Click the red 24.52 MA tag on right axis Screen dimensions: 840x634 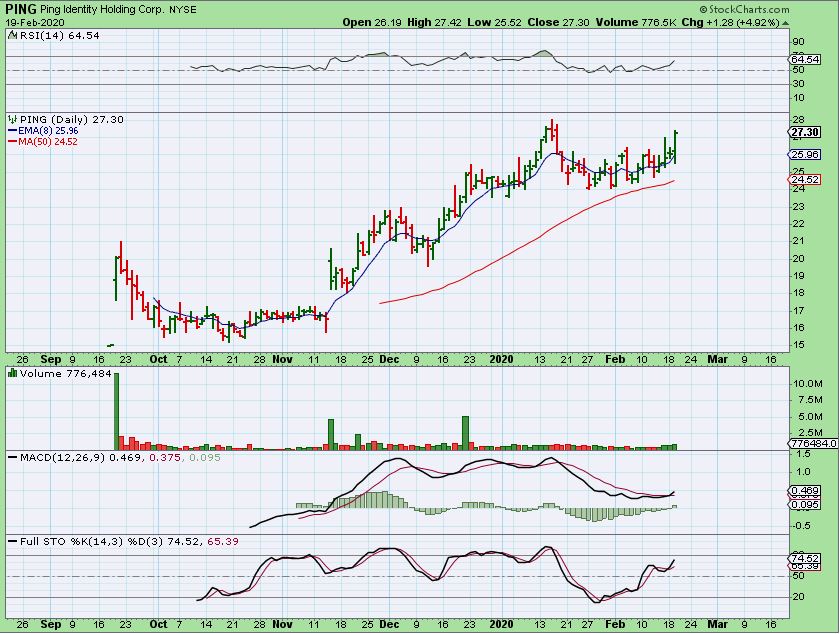(804, 179)
